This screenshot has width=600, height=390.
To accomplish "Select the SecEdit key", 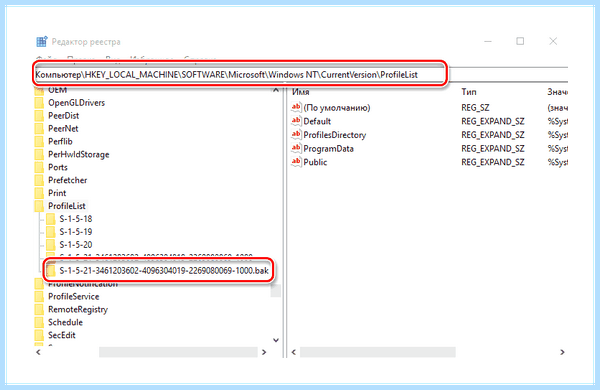I will [x=62, y=335].
